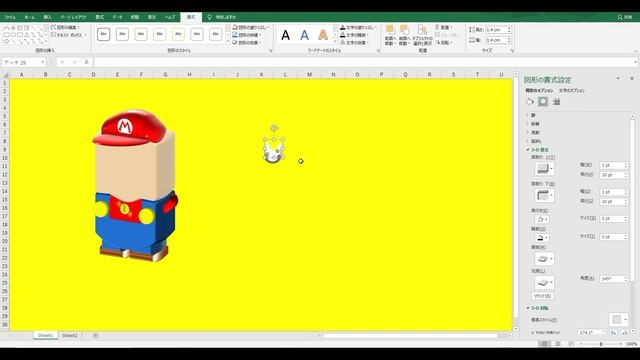Switch to Page Break Preview in status bar
Viewport: 640px width, 360px height.
pyautogui.click(x=571, y=344)
